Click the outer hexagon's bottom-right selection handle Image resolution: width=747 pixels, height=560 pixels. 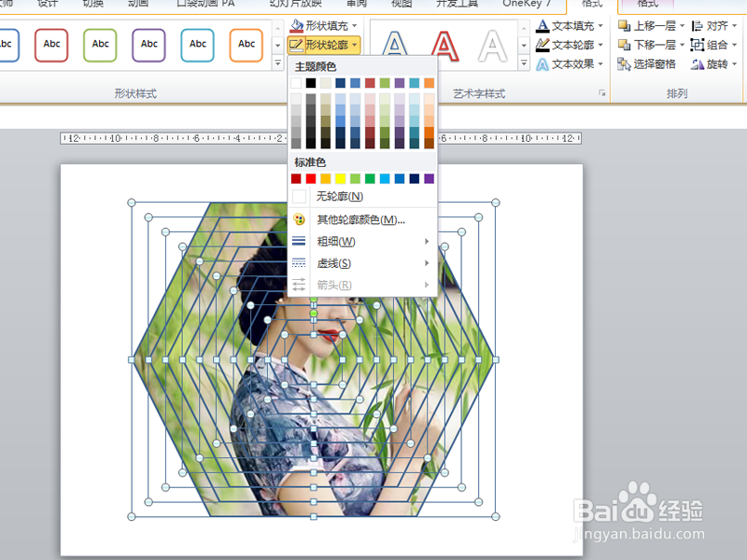(x=496, y=516)
